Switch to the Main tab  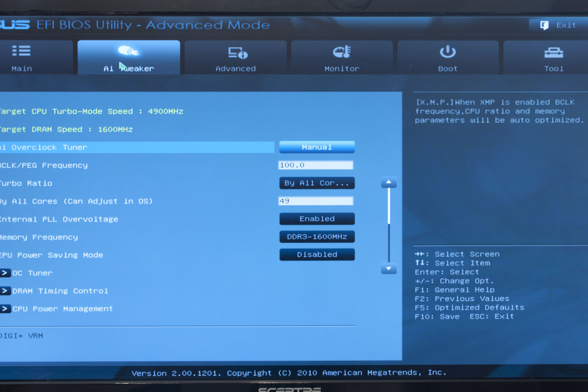[36, 57]
